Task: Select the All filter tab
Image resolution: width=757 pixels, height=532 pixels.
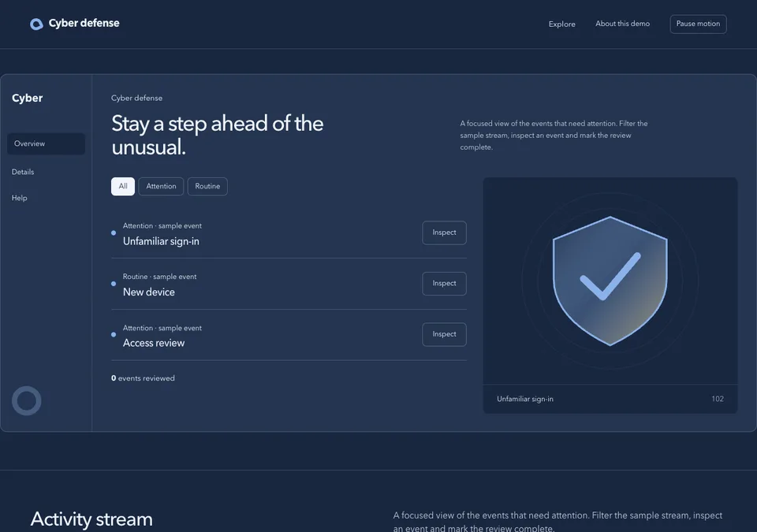Action: [x=123, y=186]
